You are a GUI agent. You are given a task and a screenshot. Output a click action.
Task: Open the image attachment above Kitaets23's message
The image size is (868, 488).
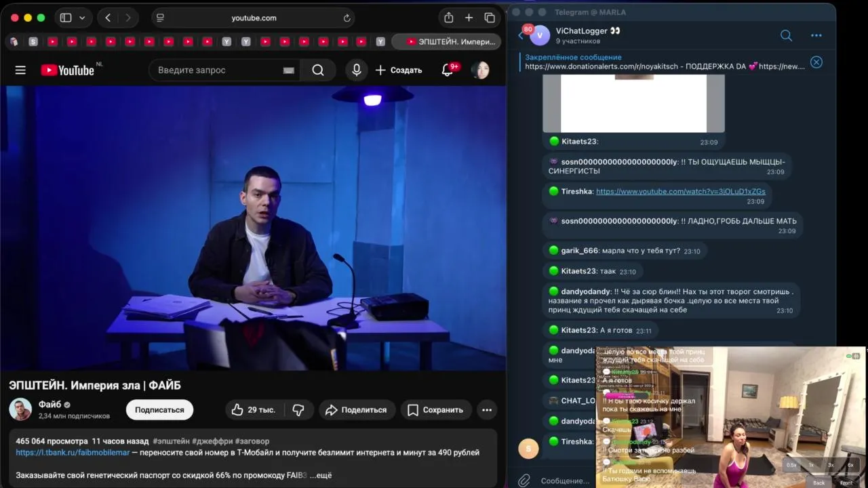(633, 103)
